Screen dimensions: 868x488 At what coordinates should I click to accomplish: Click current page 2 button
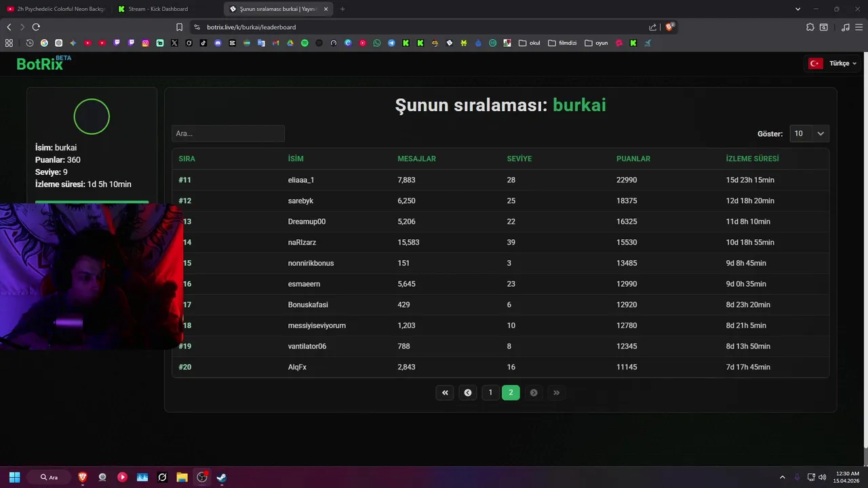click(511, 392)
